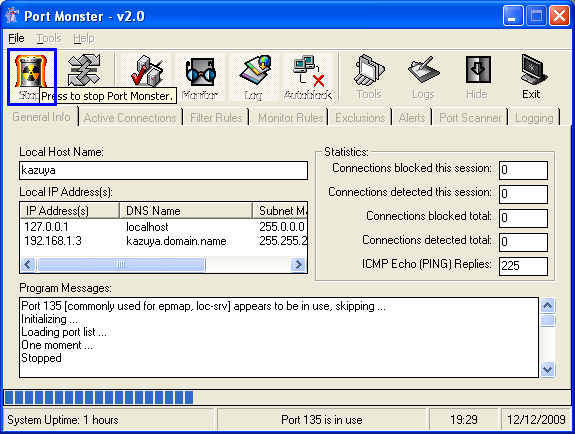Click the 19:29 time in status bar
This screenshot has height=434, width=575.
tap(464, 419)
